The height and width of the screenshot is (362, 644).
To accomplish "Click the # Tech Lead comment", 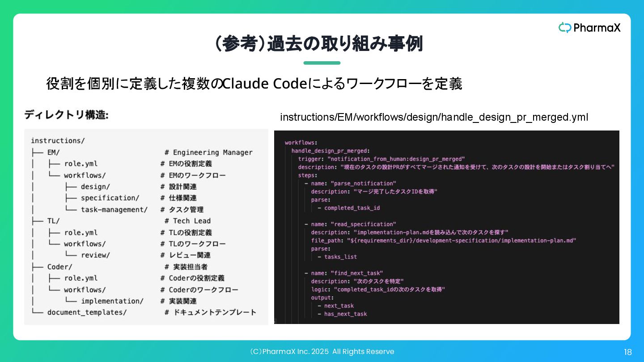I will [187, 221].
